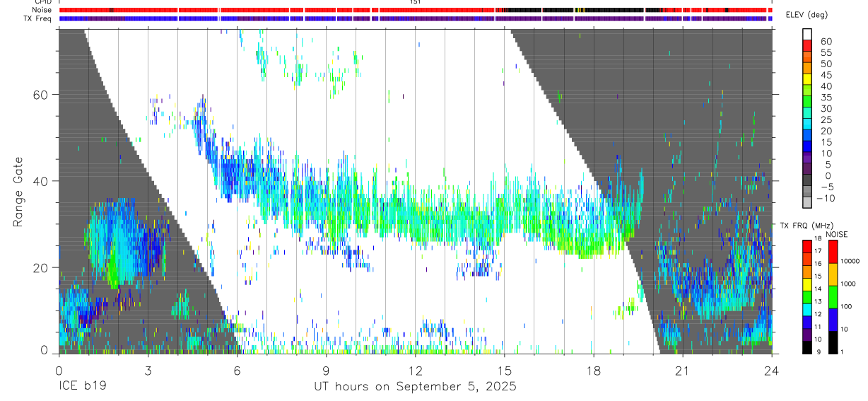868x401 pixels.
Task: Click the red 60-degree elevation color swatch
Action: coord(807,45)
